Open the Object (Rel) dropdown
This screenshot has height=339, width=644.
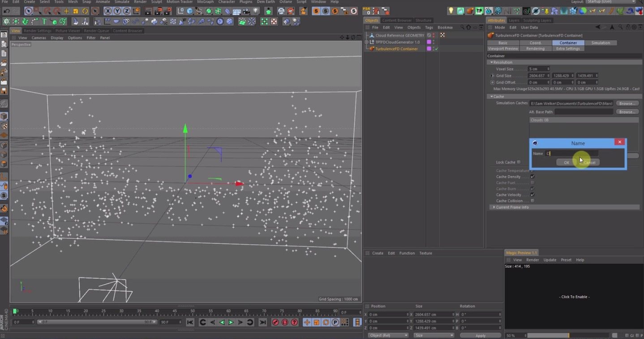click(x=388, y=335)
